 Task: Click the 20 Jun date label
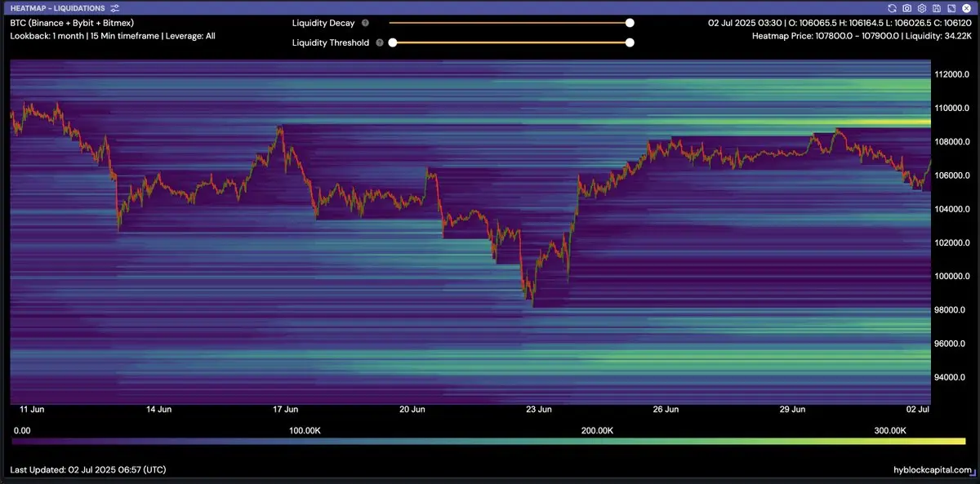click(412, 409)
